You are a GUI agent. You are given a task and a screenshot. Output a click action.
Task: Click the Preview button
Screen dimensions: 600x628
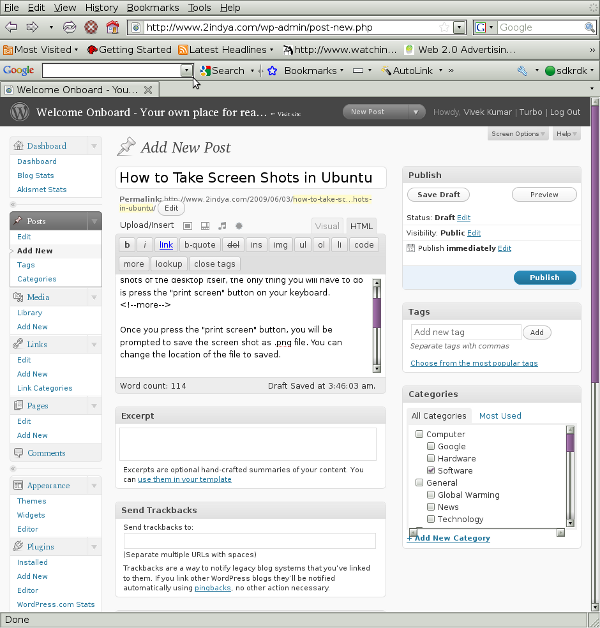(544, 194)
